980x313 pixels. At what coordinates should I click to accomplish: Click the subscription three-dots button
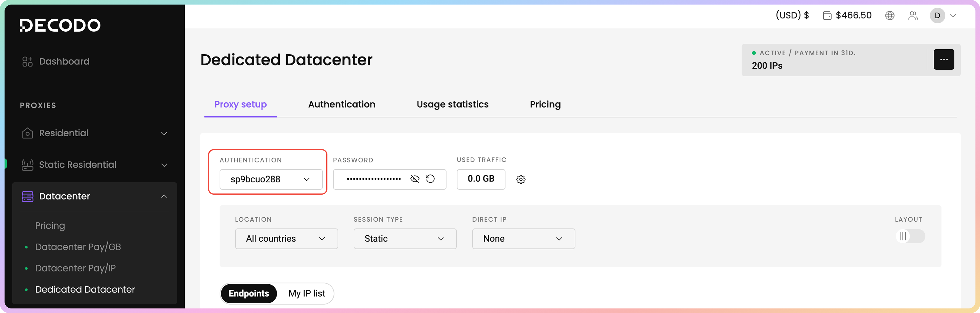click(944, 59)
